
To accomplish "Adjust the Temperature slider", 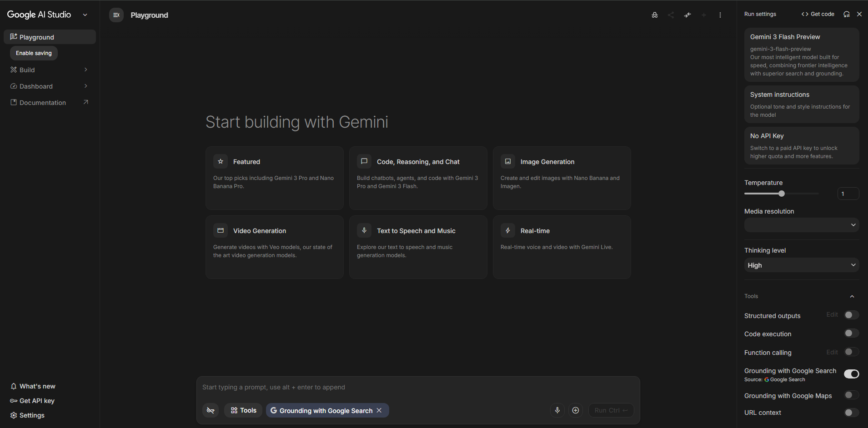I will coord(781,193).
